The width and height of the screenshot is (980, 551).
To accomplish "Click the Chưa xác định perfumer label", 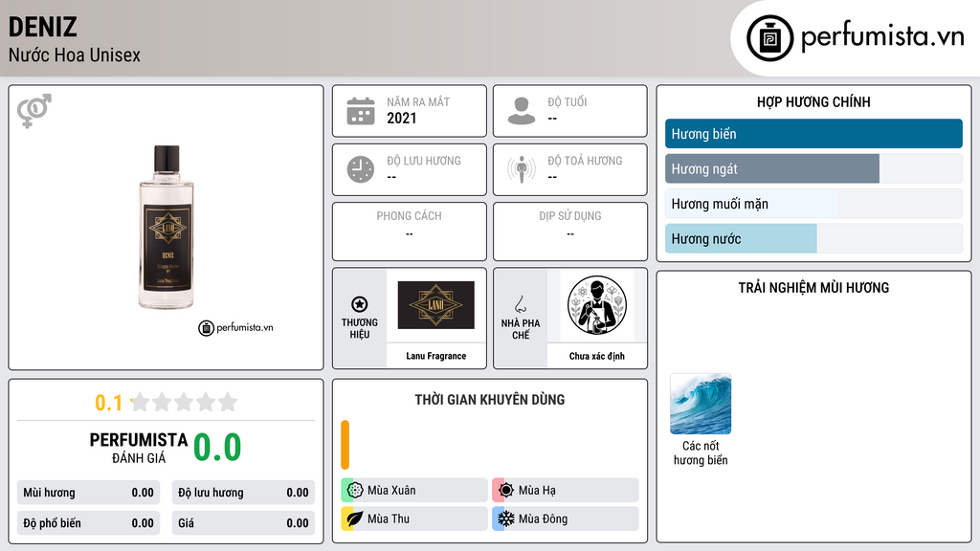I will click(597, 356).
